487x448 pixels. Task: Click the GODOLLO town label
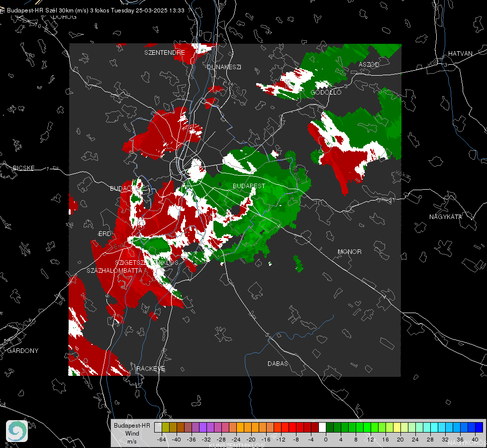click(326, 92)
